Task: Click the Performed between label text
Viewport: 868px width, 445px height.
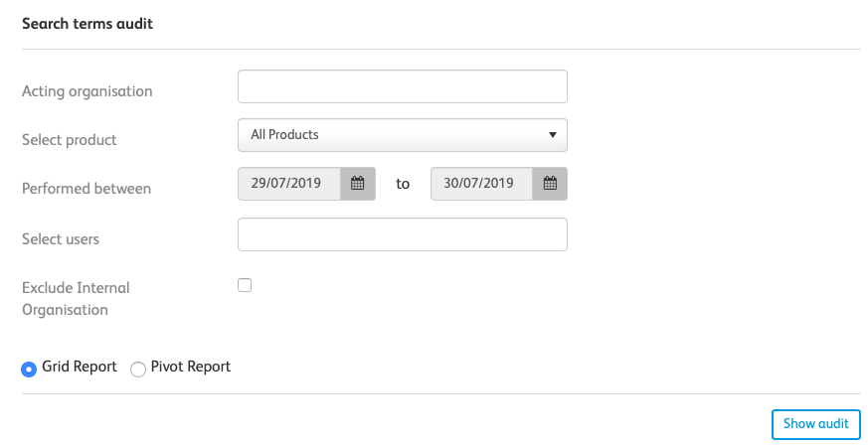Action: pyautogui.click(x=87, y=189)
